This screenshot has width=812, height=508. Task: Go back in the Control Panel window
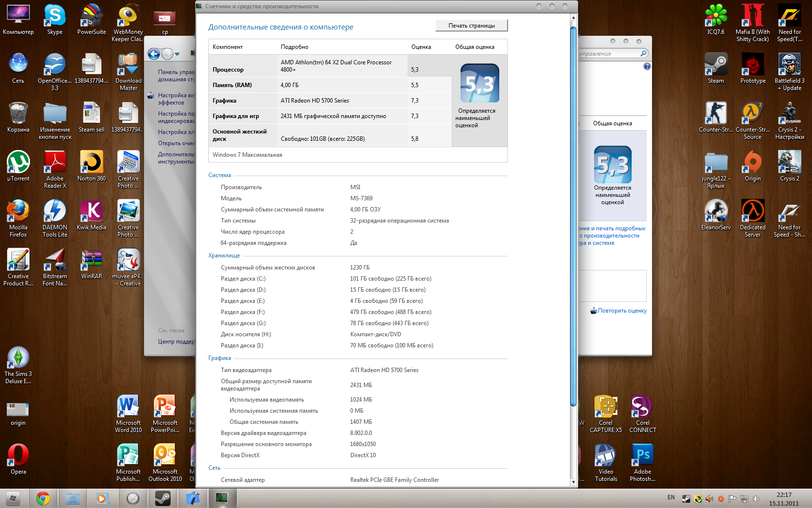tap(154, 54)
